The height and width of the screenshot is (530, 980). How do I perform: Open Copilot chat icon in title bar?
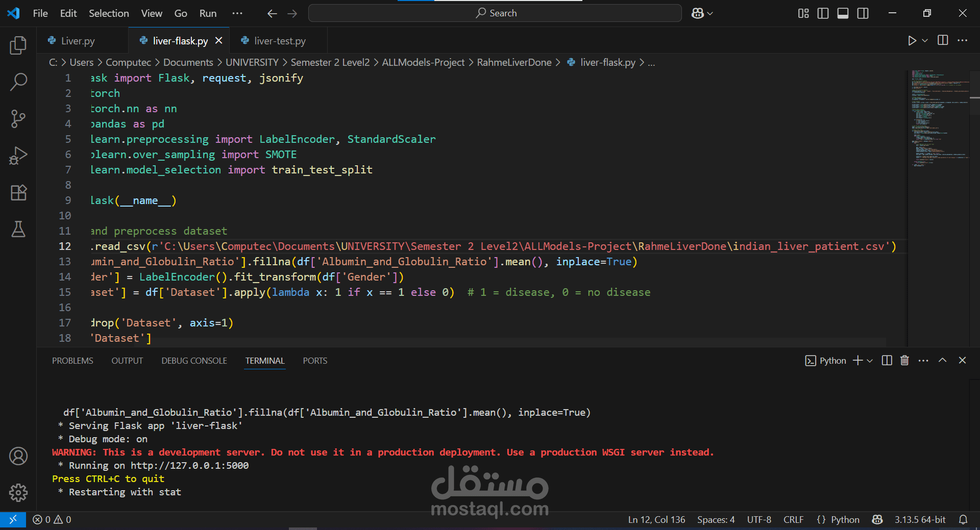[697, 13]
